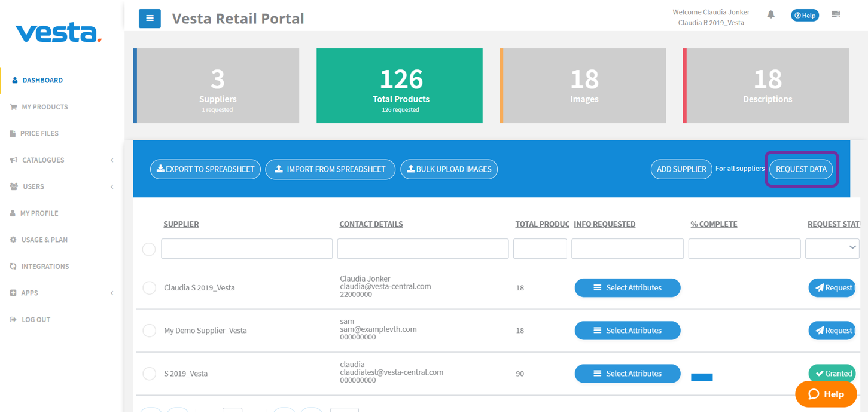This screenshot has height=413, width=868.
Task: Click the shopping cart icon beside My Products
Action: coord(13,107)
